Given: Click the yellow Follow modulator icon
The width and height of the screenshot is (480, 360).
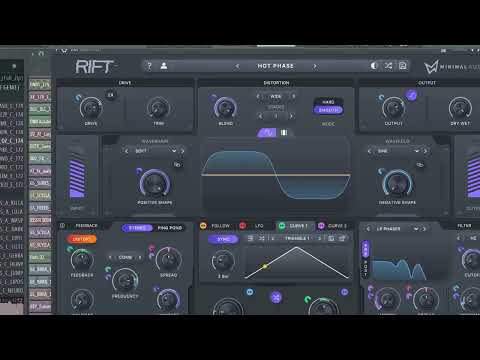Looking at the screenshot, I should 203,226.
